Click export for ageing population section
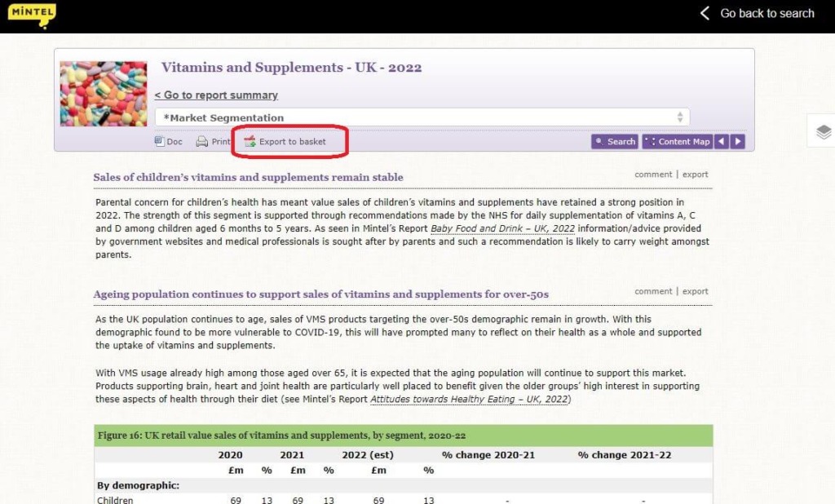 (x=696, y=291)
